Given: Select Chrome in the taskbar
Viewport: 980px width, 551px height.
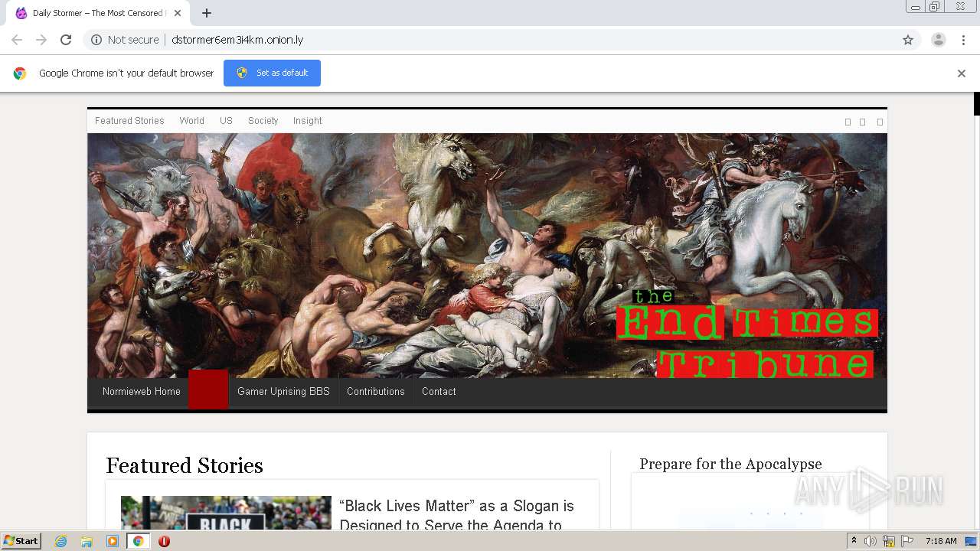Looking at the screenshot, I should click(139, 541).
